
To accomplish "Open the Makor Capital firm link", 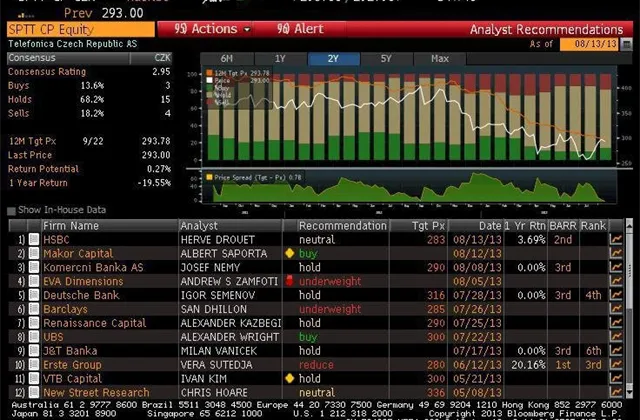I will [78, 253].
